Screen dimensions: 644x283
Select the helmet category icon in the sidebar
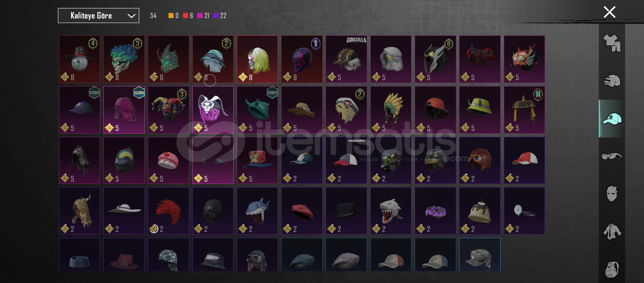pos(612,81)
